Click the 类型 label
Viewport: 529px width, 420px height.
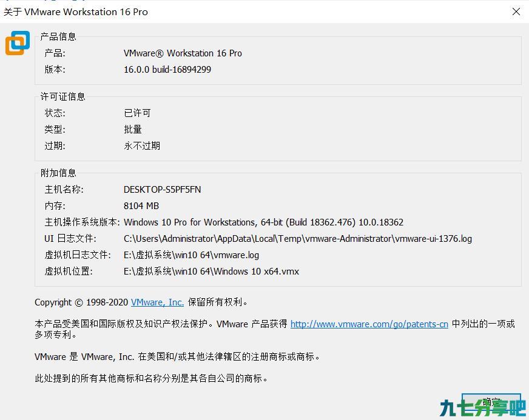pos(55,129)
